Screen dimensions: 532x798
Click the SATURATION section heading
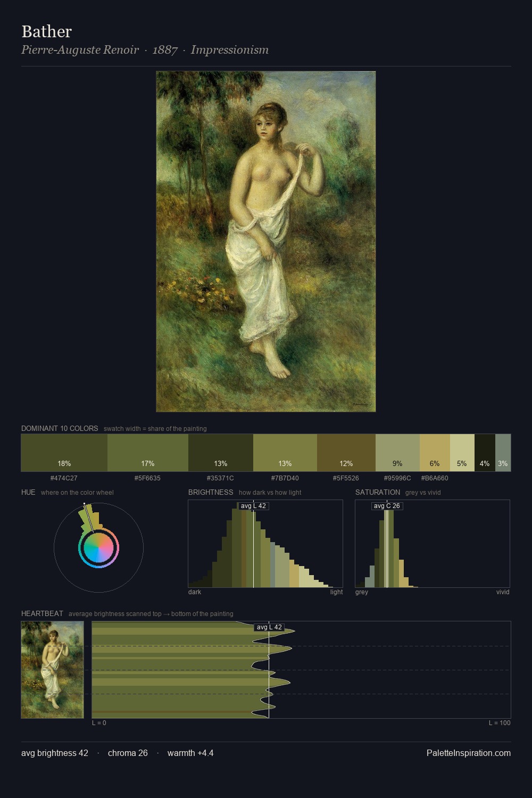pyautogui.click(x=378, y=493)
